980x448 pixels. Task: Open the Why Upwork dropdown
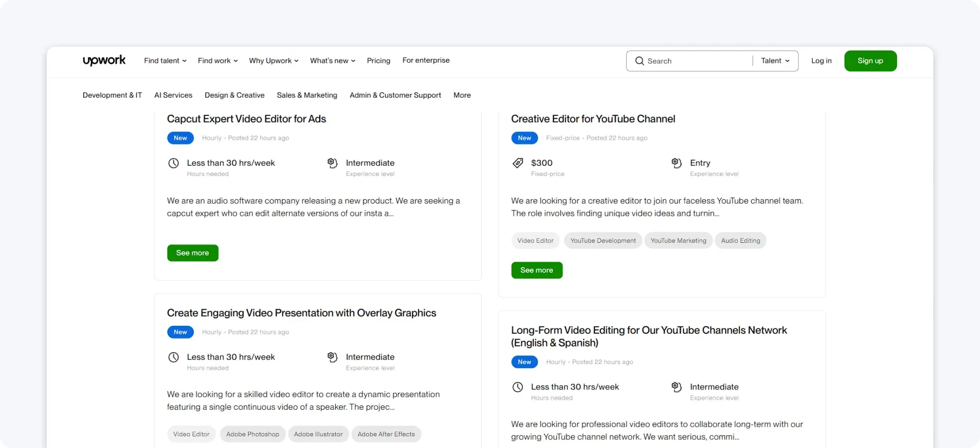coord(274,61)
